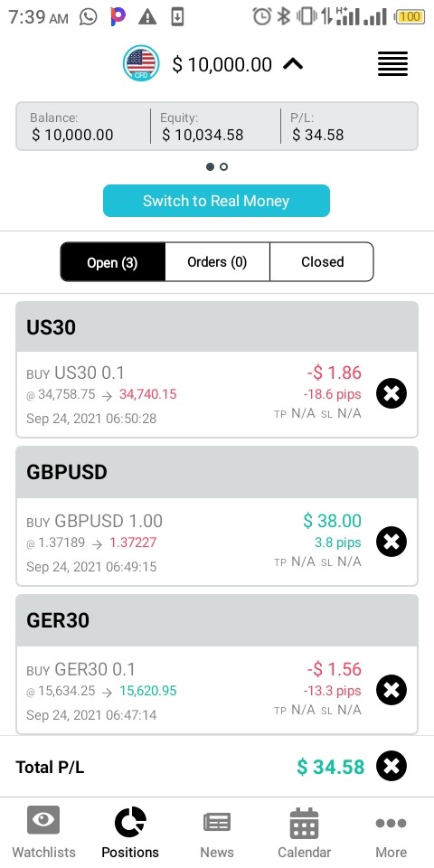This screenshot has width=434, height=868.
Task: Open the GBPUSD position header
Action: pos(217,472)
